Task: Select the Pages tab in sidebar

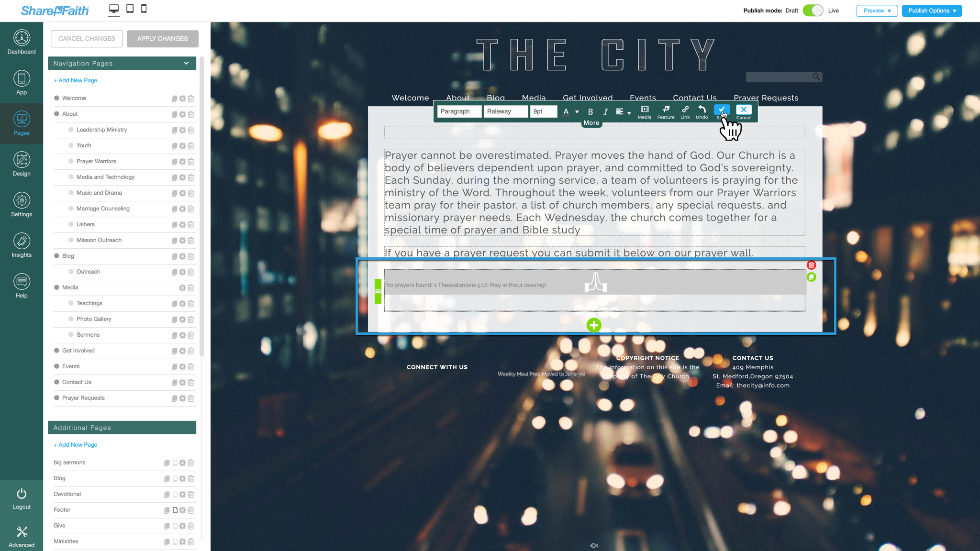Action: [x=22, y=123]
